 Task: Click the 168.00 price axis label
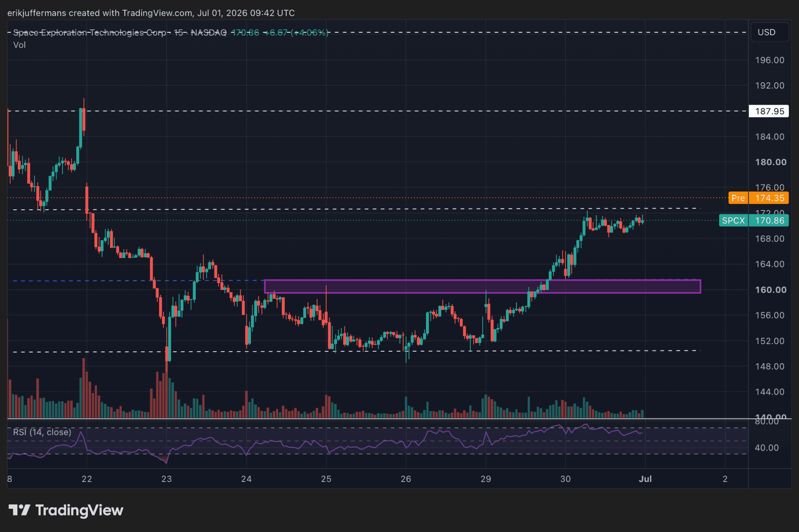click(769, 239)
